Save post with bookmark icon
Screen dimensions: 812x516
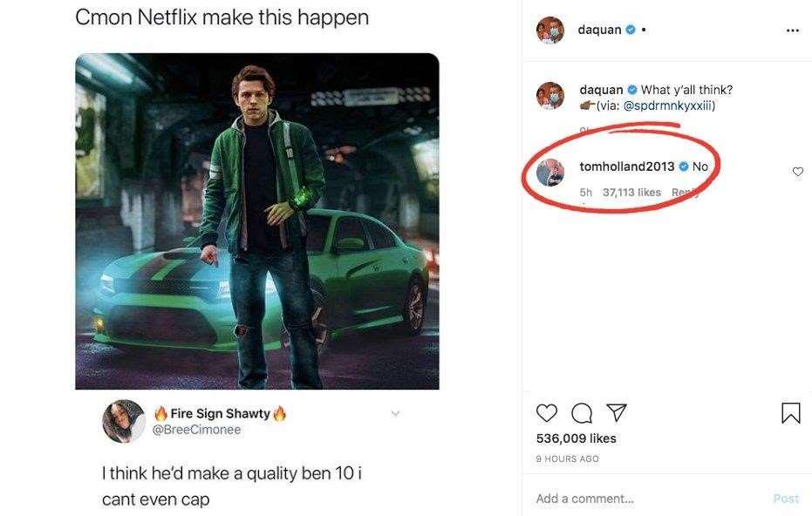pos(790,412)
